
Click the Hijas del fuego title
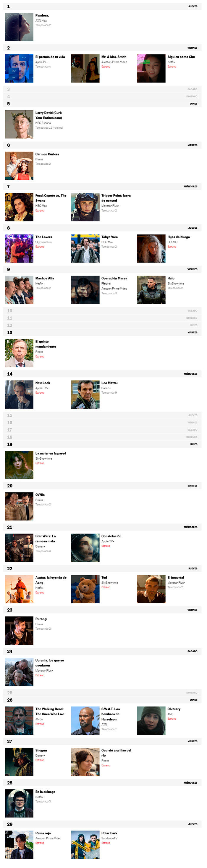179,237
